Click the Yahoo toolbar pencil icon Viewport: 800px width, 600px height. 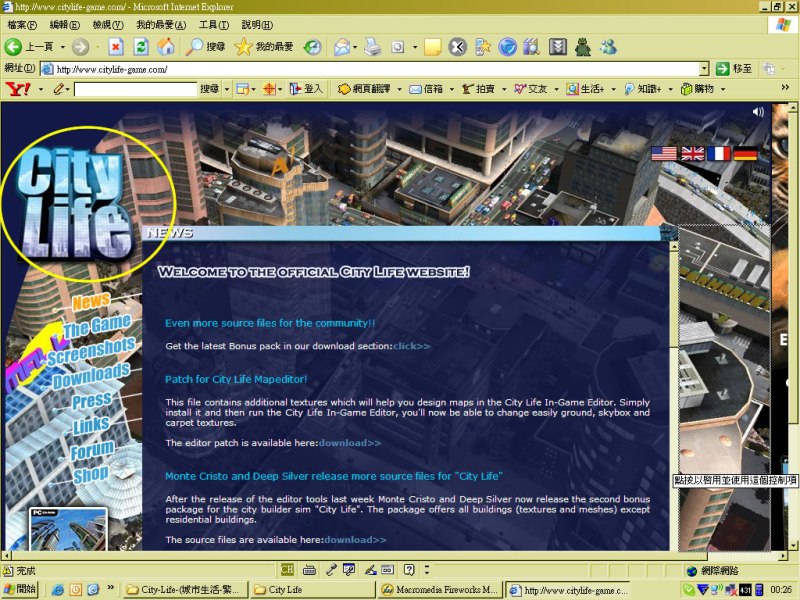pyautogui.click(x=58, y=89)
